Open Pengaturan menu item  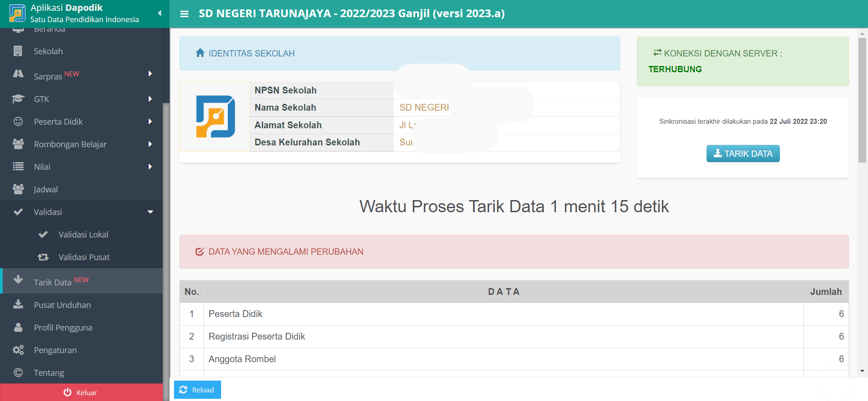pos(81,350)
